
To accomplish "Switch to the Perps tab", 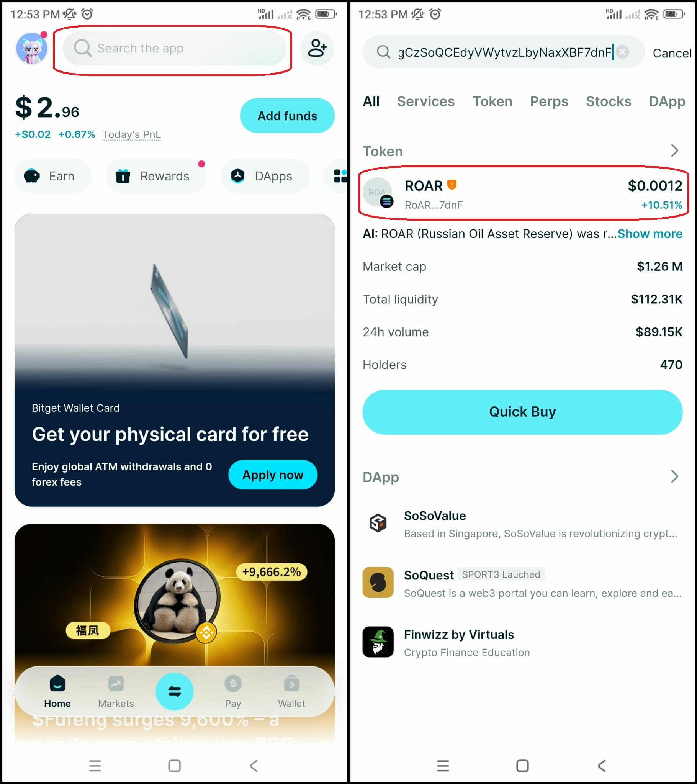I will pyautogui.click(x=549, y=101).
